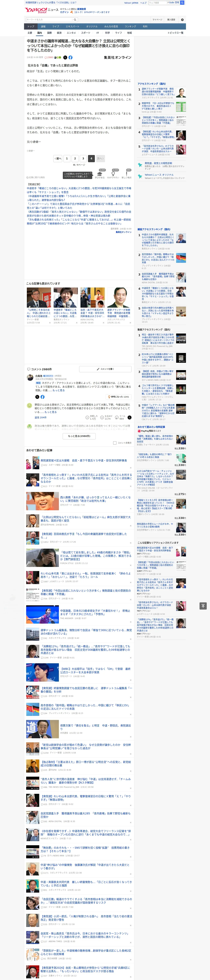Open the みんなの意見 menu item
210x980 pixels.
[111, 26]
